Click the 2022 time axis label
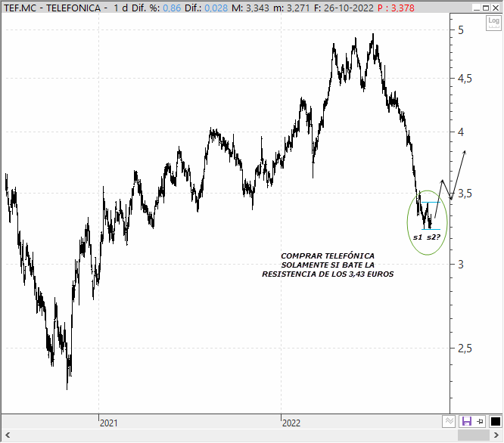The height and width of the screenshot is (443, 504). coord(291,423)
